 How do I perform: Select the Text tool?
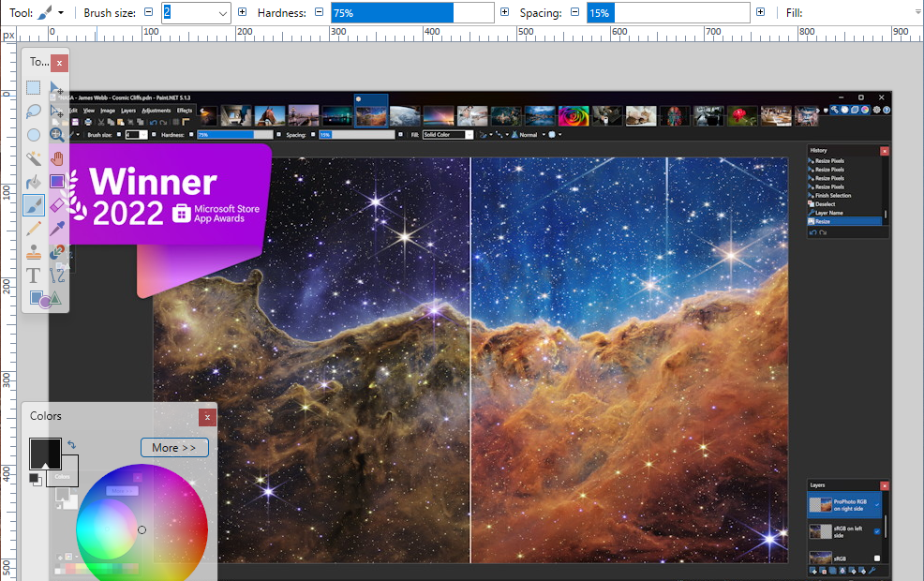click(x=34, y=276)
